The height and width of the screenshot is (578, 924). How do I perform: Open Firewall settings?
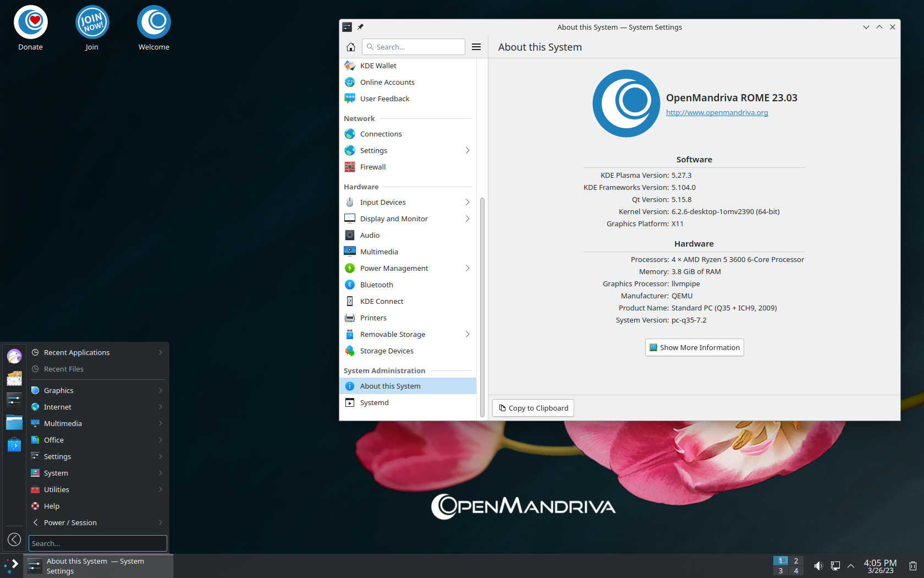[408, 167]
